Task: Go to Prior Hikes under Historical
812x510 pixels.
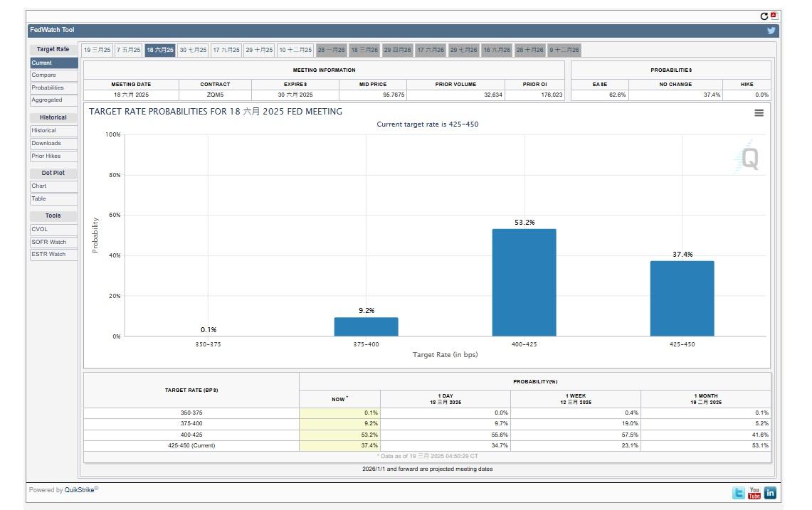Action: click(x=53, y=156)
